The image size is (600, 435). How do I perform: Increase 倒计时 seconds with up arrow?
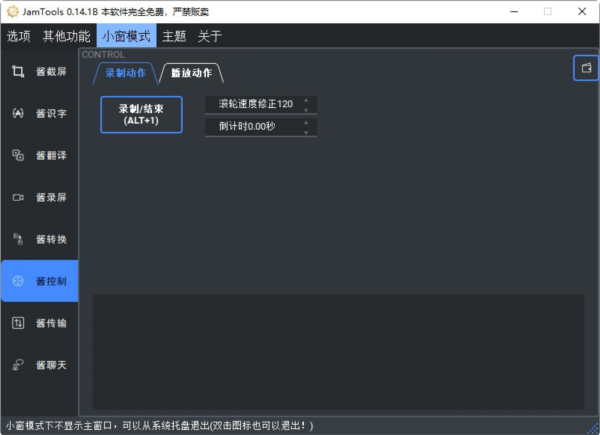[306, 122]
